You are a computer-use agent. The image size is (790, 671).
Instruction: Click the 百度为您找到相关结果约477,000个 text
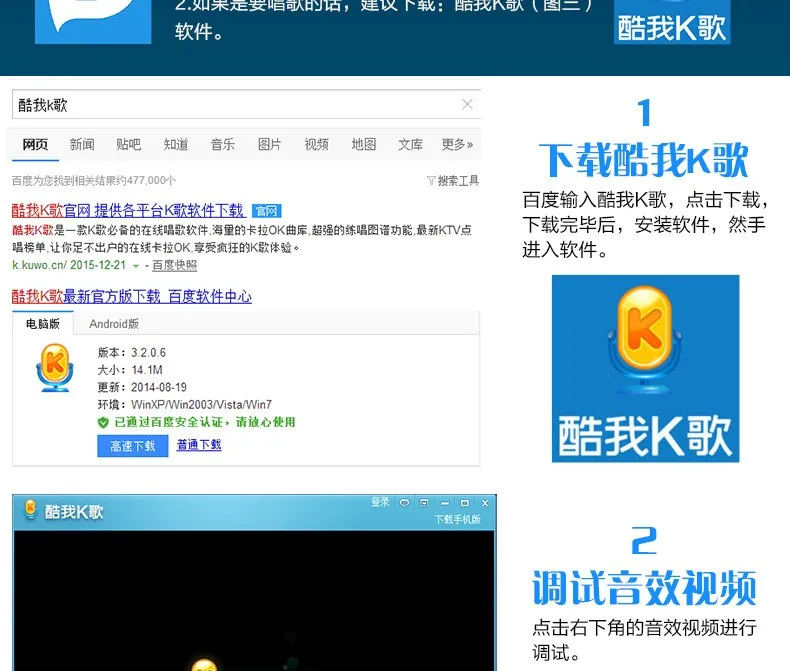(94, 180)
